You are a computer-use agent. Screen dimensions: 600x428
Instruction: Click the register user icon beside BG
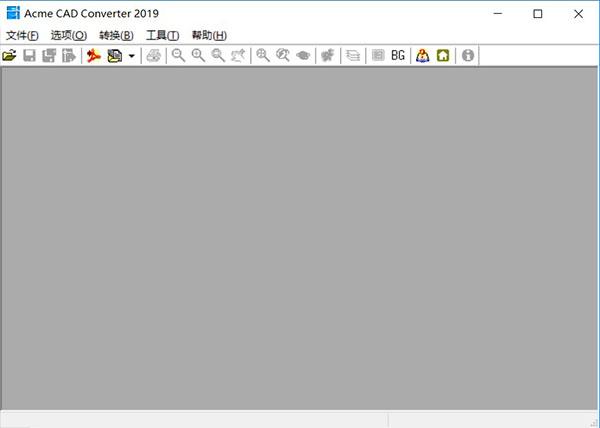point(422,55)
